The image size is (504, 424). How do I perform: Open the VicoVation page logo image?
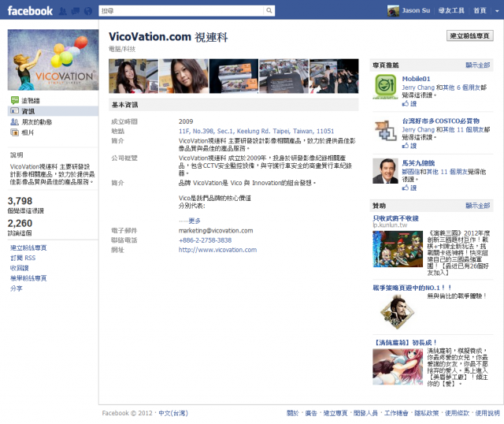point(53,60)
